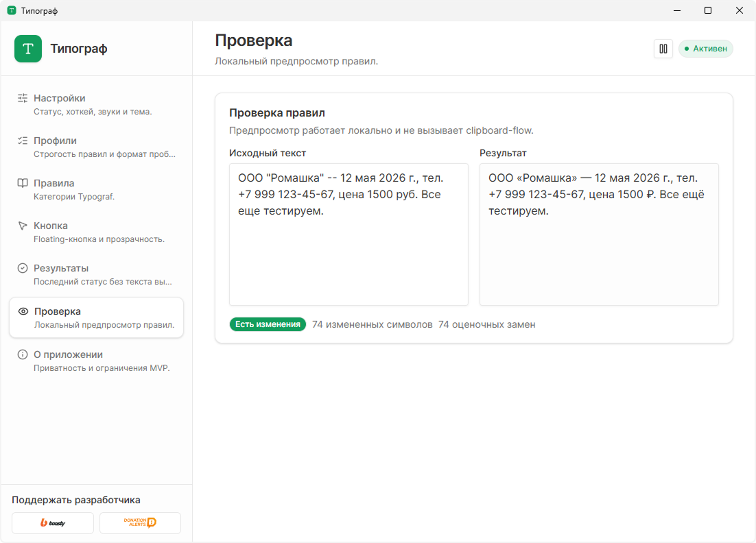The width and height of the screenshot is (756, 543).
Task: Click the О приложении info icon
Action: click(23, 354)
